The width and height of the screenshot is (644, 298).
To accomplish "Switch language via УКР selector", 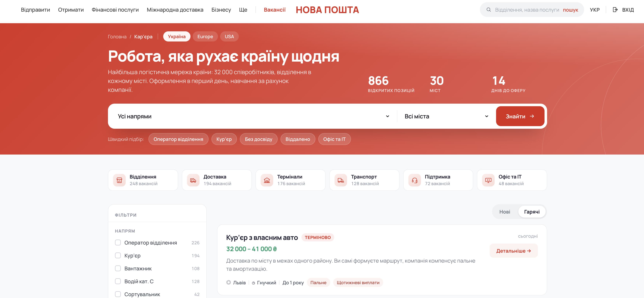I will (595, 10).
